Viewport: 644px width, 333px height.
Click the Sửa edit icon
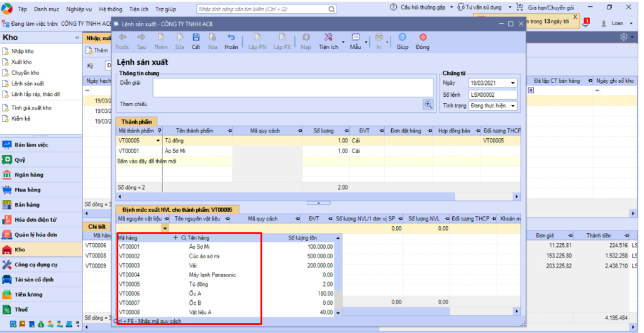click(x=179, y=37)
